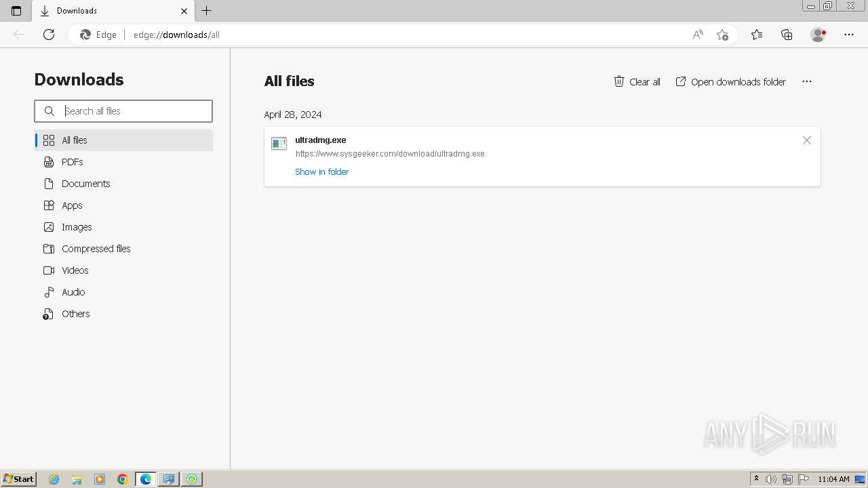Click the April 28, 2024 date heading
This screenshot has height=488, width=868.
click(293, 115)
